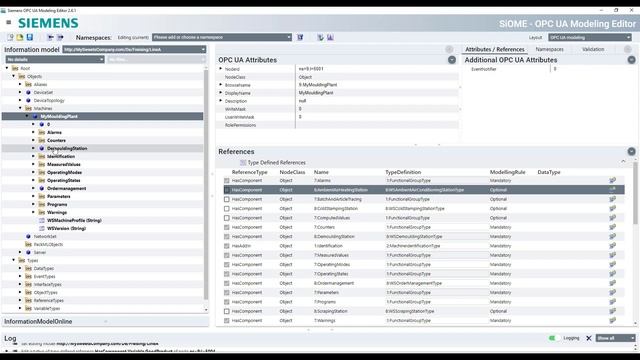
Task: Open the hamburger menu beside Siemens logo
Action: click(x=9, y=22)
